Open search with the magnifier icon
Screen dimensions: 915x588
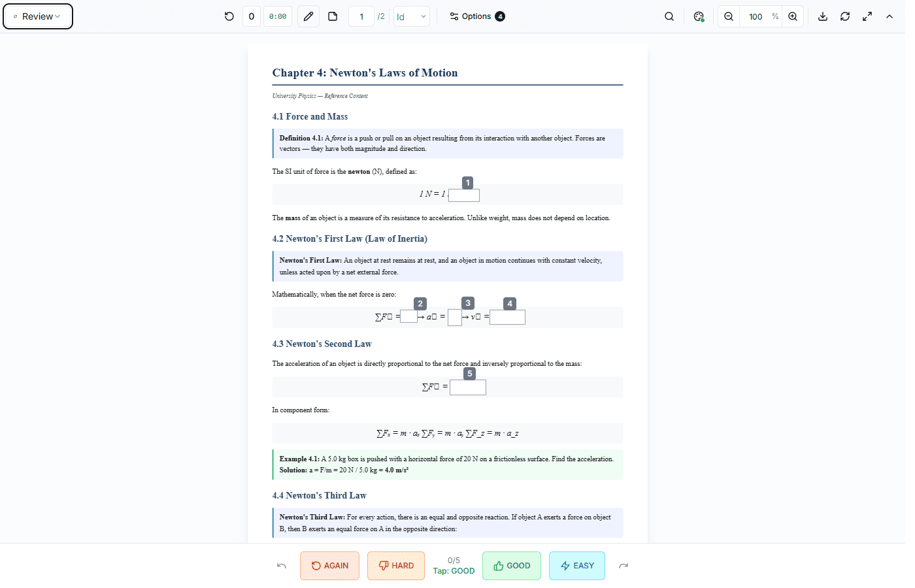click(669, 16)
